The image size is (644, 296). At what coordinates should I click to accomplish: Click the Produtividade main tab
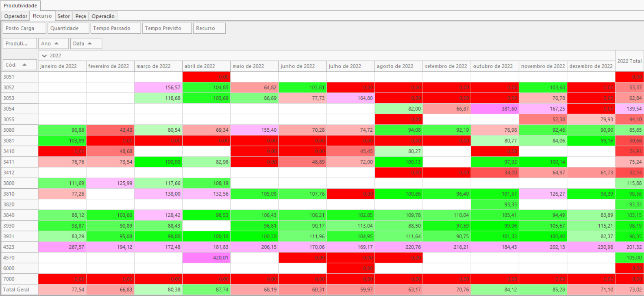click(20, 6)
